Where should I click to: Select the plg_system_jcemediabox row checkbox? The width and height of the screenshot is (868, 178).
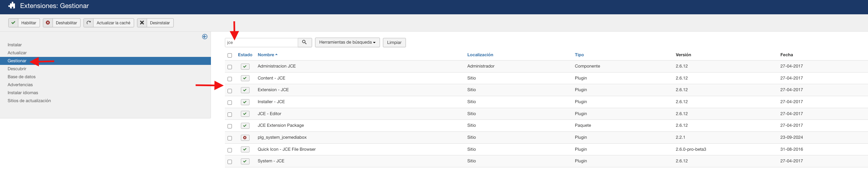point(230,138)
